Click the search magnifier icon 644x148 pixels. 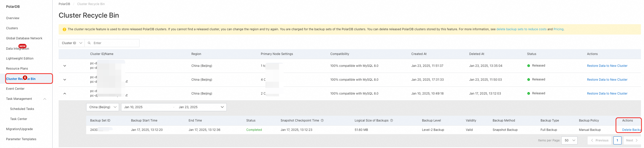click(89, 43)
